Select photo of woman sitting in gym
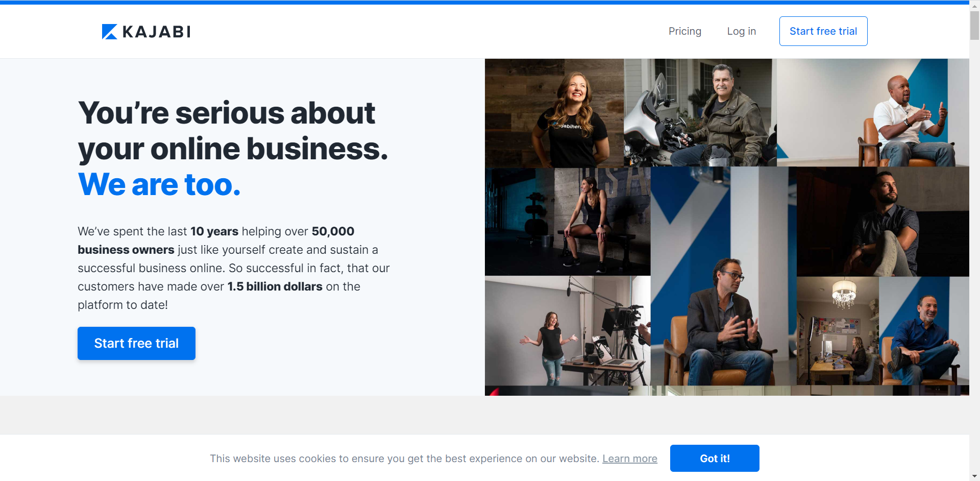 [x=568, y=222]
